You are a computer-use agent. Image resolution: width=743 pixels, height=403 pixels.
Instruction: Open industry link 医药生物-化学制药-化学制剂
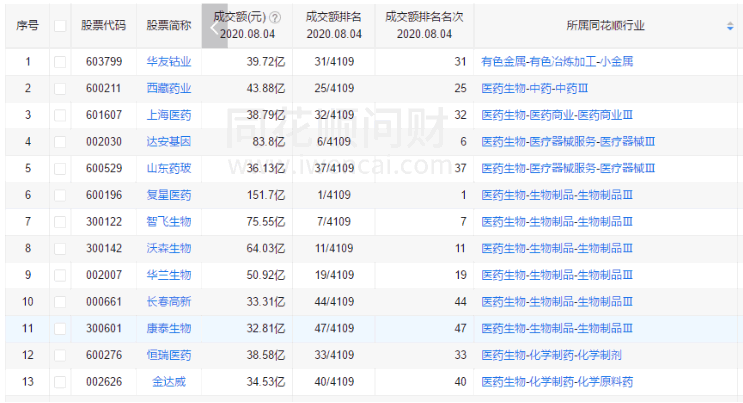coord(551,355)
